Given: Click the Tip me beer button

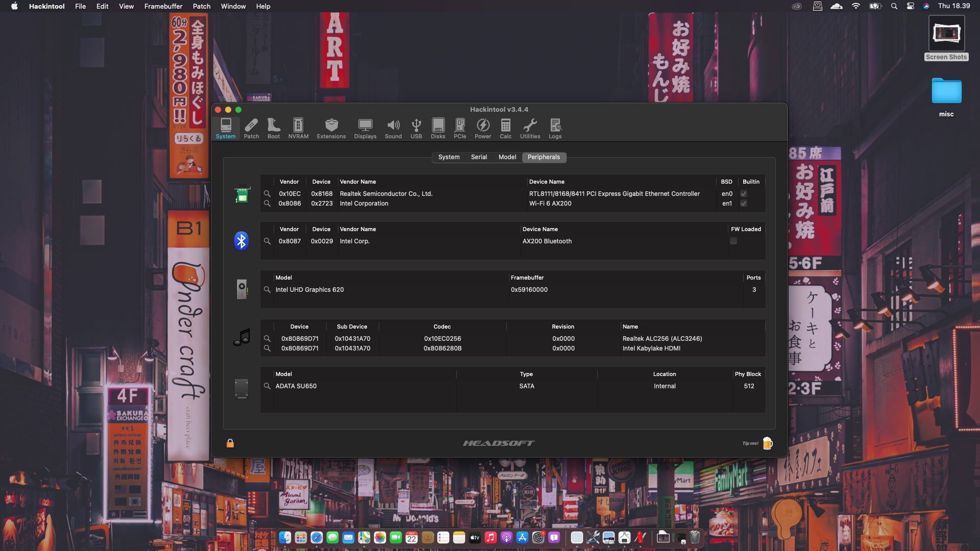Looking at the screenshot, I should point(767,443).
